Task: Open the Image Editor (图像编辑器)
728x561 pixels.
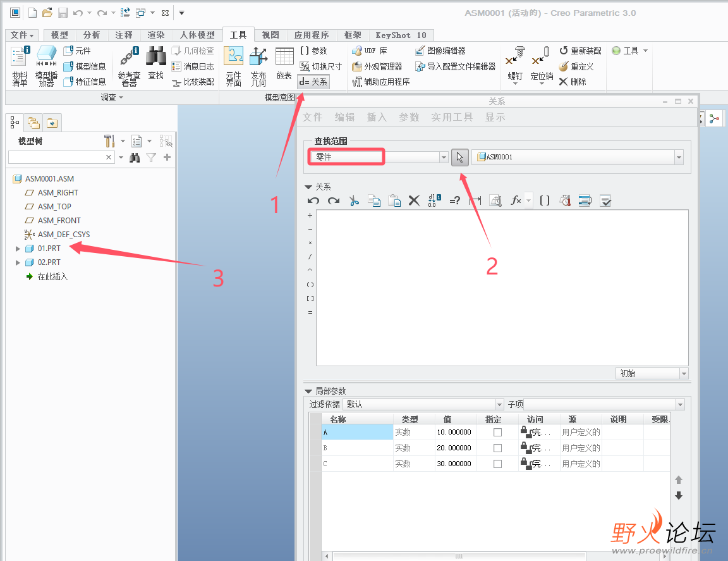Action: 440,51
